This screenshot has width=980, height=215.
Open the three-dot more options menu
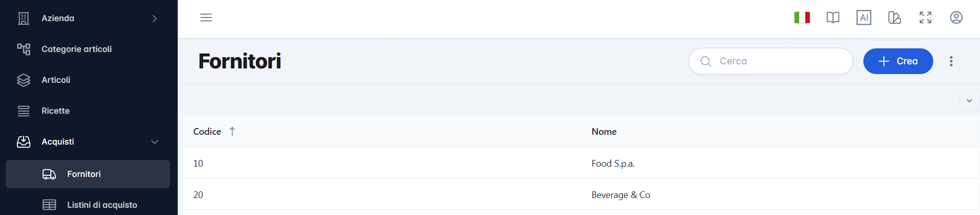951,61
